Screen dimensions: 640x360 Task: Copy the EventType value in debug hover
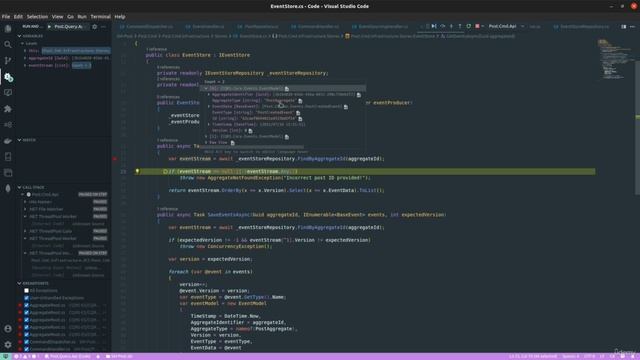[298, 113]
